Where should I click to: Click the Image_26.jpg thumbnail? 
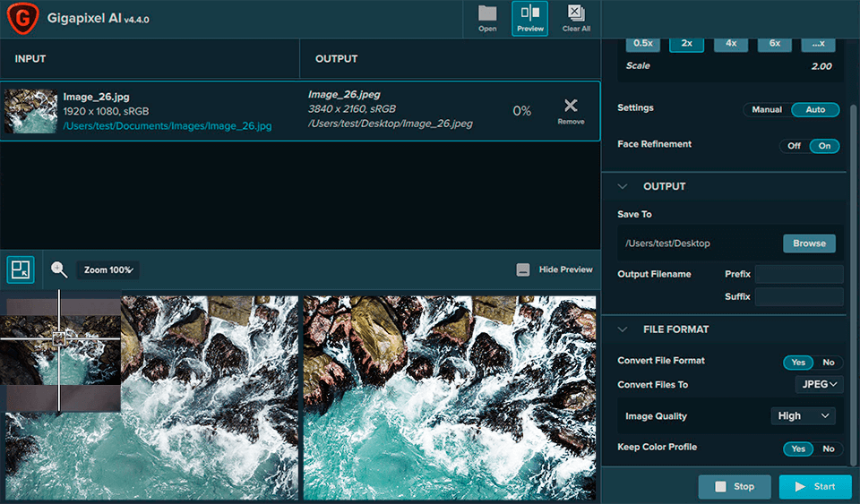pos(30,111)
